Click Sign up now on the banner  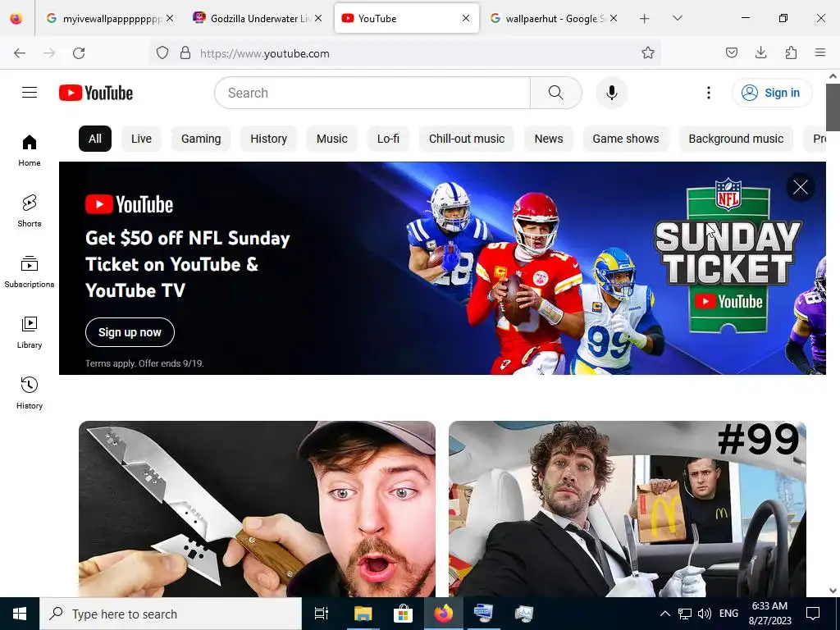(130, 332)
